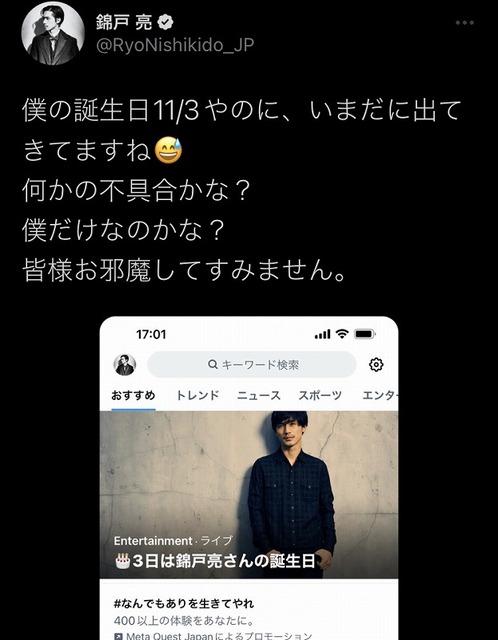Click the promotion arrow icon by Meta Quest

click(119, 636)
